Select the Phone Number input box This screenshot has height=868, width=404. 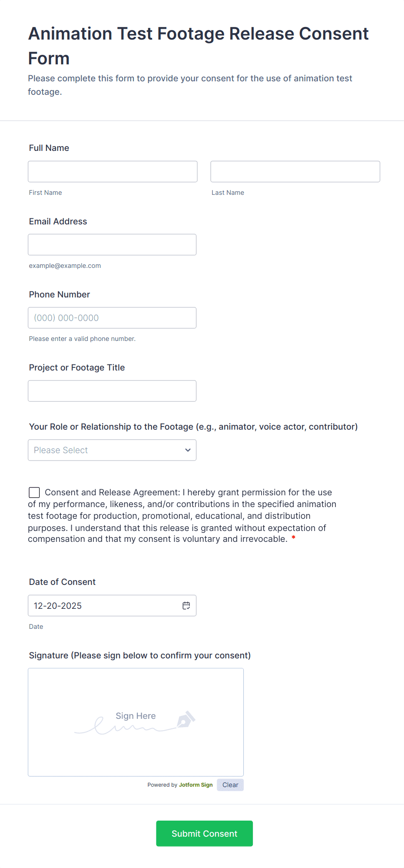tap(112, 318)
